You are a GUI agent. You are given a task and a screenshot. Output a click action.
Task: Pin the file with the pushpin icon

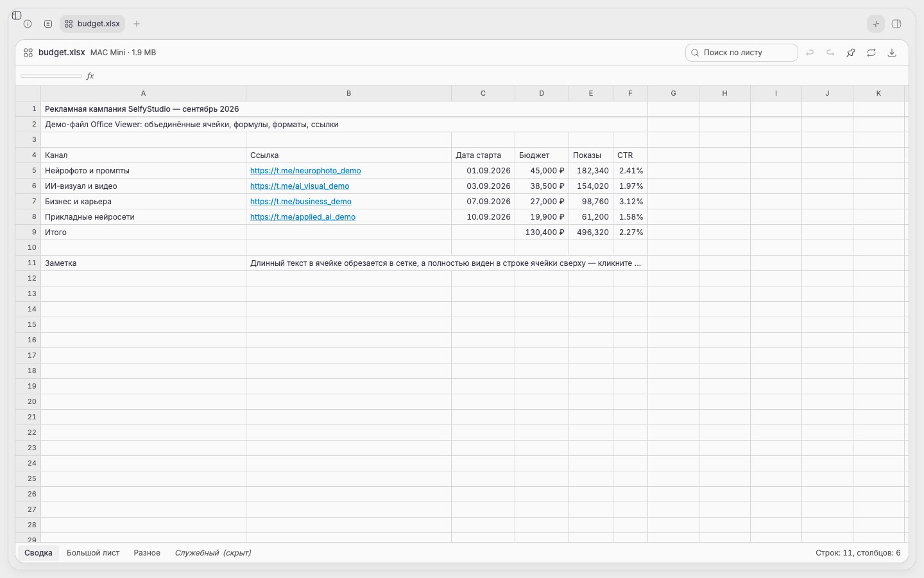pyautogui.click(x=851, y=53)
